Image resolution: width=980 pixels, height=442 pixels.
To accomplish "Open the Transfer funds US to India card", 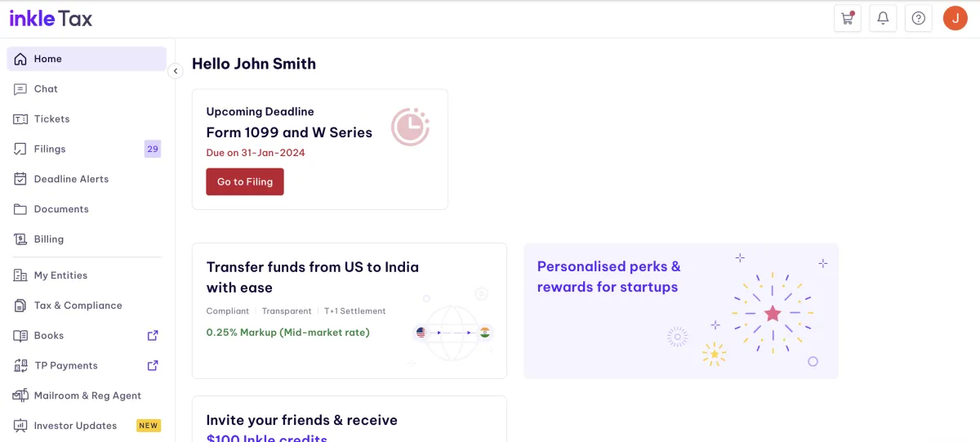I will (x=349, y=310).
